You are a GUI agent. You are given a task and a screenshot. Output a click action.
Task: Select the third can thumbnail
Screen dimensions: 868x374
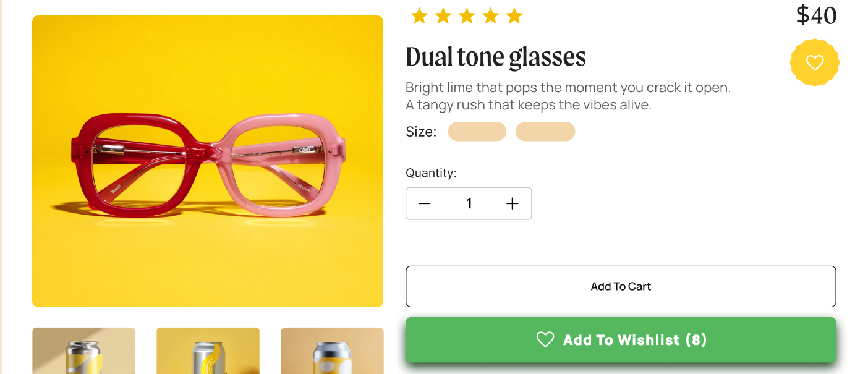(x=332, y=351)
